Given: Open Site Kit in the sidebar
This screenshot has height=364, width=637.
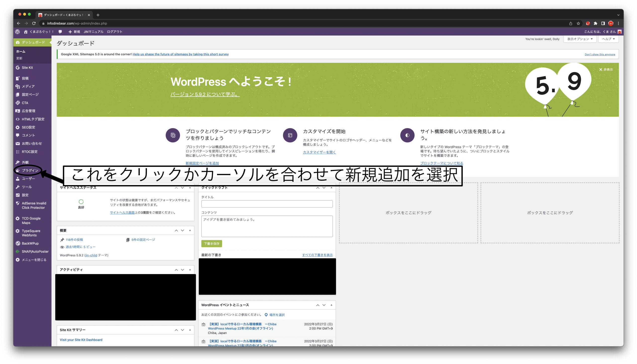Looking at the screenshot, I should [x=27, y=68].
